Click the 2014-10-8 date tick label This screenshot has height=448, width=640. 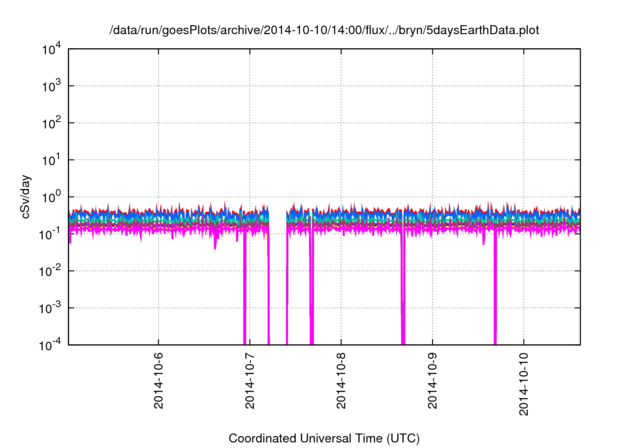pos(341,380)
